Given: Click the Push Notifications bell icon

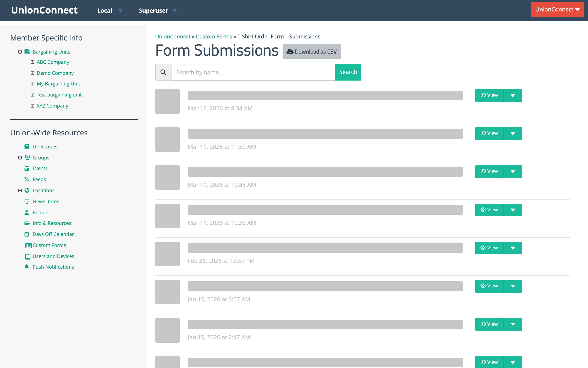Looking at the screenshot, I should (x=27, y=267).
